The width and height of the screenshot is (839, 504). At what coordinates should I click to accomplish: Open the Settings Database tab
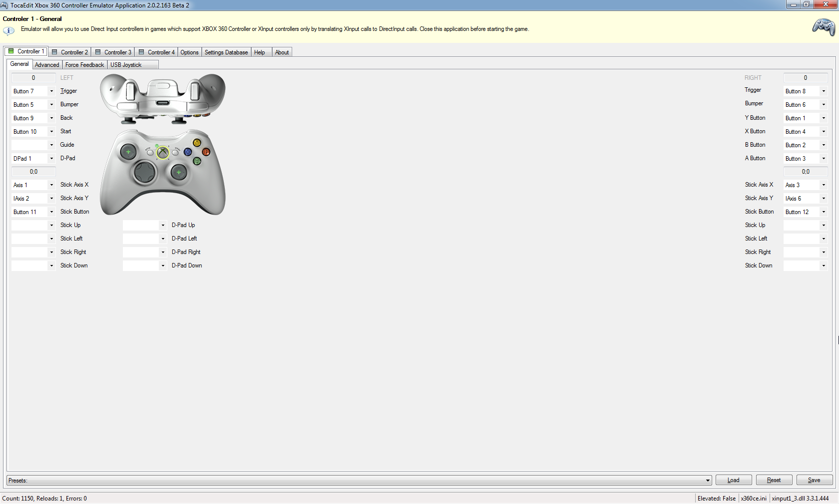tap(226, 52)
